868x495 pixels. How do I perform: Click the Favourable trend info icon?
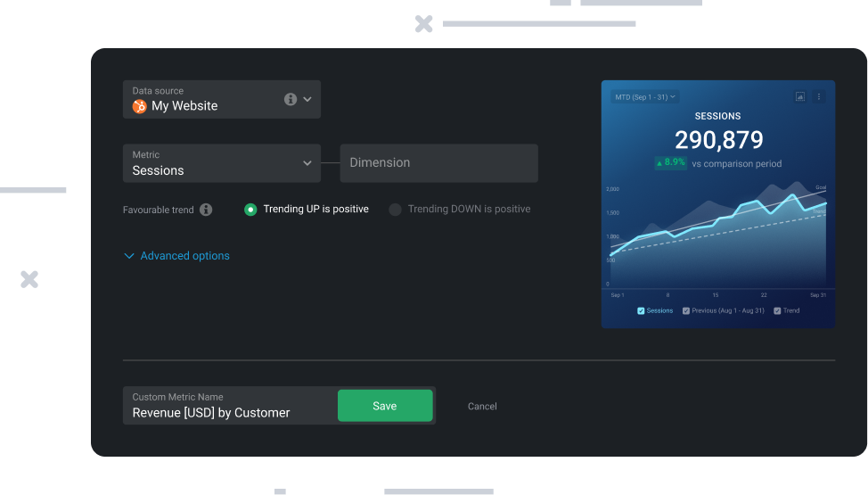[x=206, y=210]
